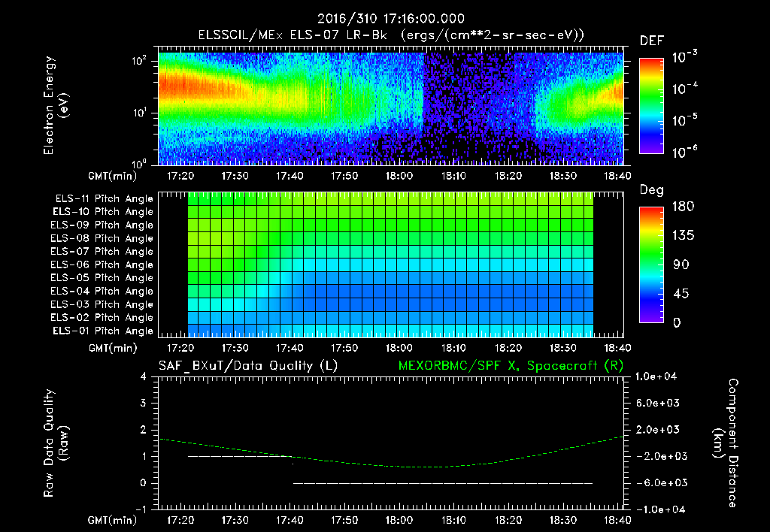Click the ELS-11 Pitch Angle label

tap(104, 199)
